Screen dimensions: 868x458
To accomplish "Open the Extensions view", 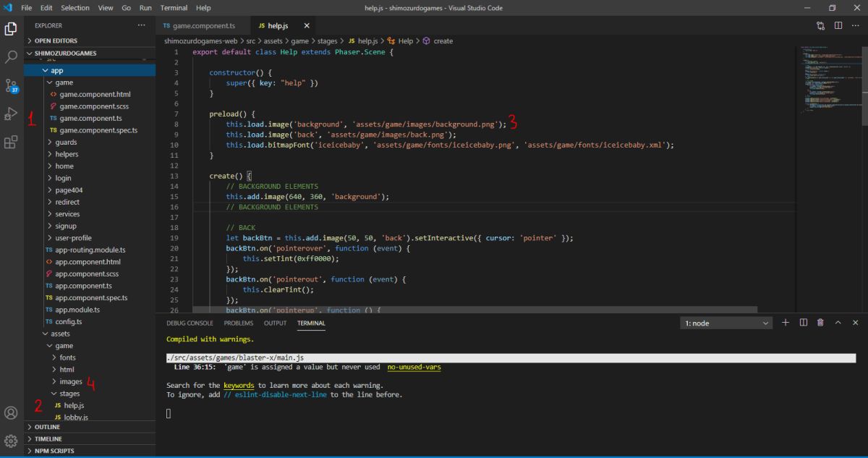I will [x=11, y=142].
